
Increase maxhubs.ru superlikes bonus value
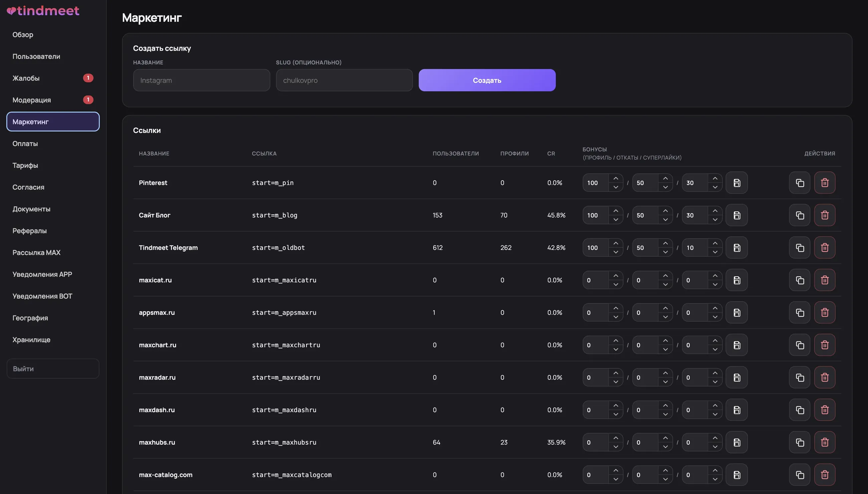pyautogui.click(x=715, y=438)
